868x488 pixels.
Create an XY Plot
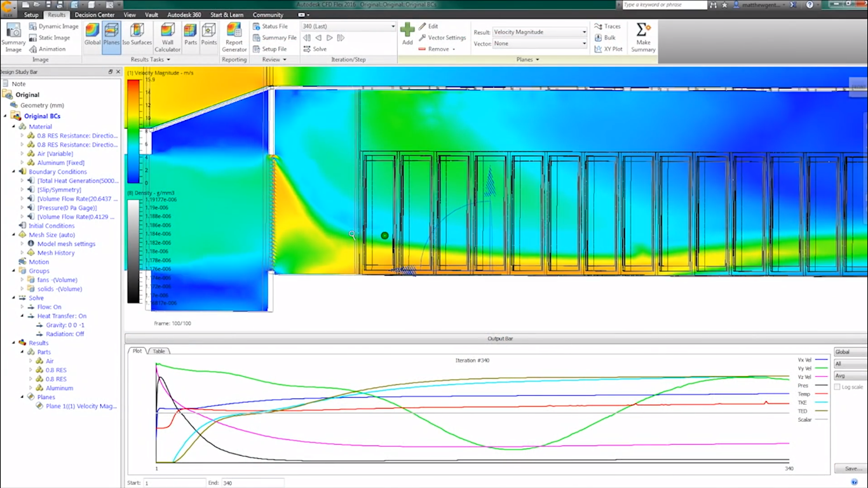click(609, 49)
